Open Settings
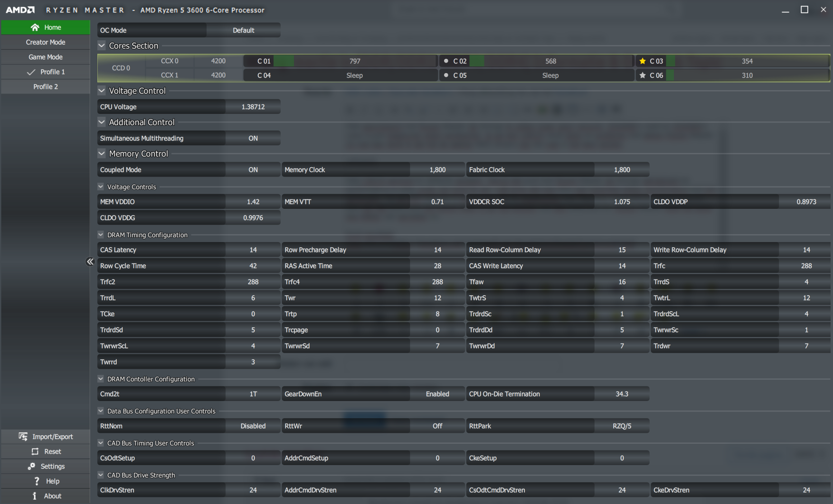This screenshot has width=833, height=504. (46, 467)
